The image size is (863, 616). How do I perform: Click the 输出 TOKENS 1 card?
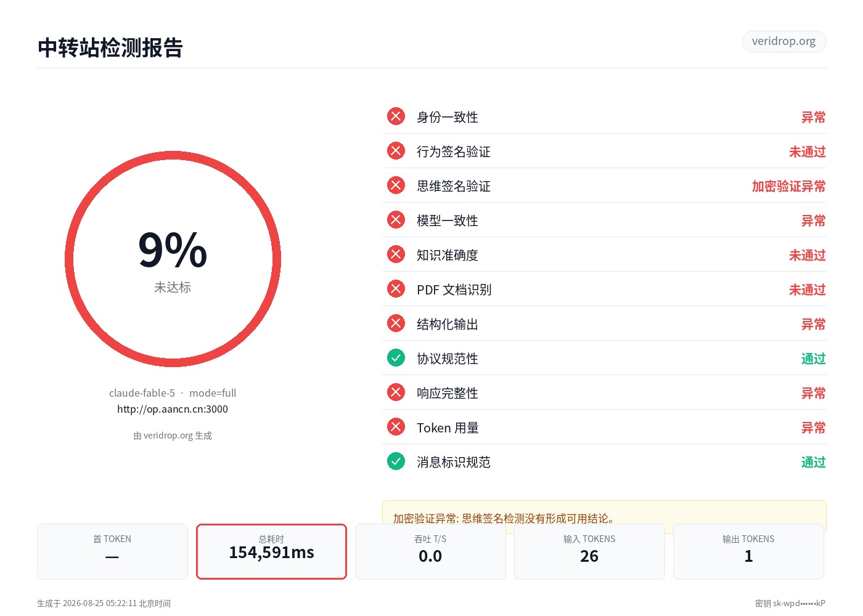point(748,551)
